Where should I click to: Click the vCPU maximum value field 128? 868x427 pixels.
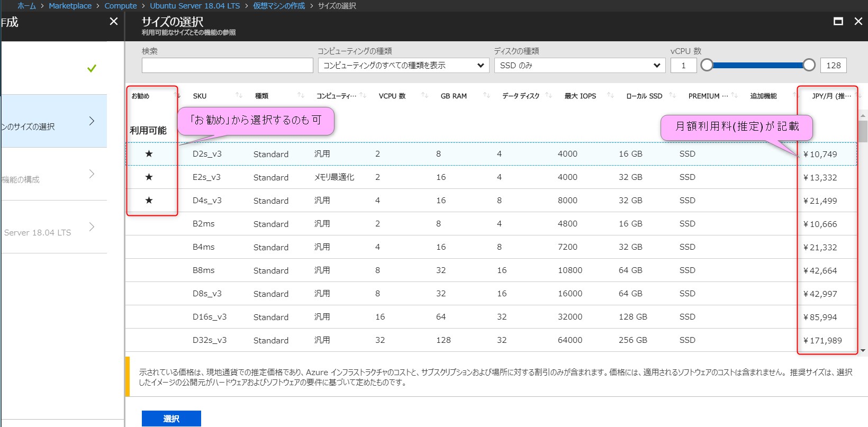coord(833,66)
